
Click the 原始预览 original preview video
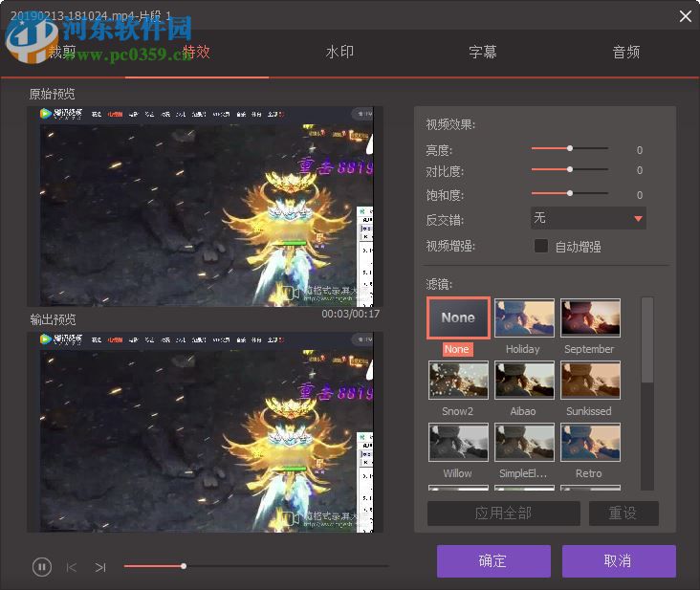[x=205, y=207]
